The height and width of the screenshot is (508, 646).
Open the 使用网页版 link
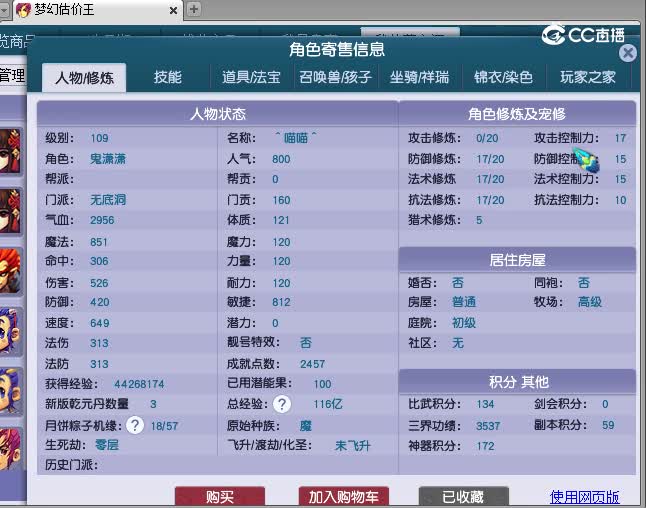(x=584, y=497)
